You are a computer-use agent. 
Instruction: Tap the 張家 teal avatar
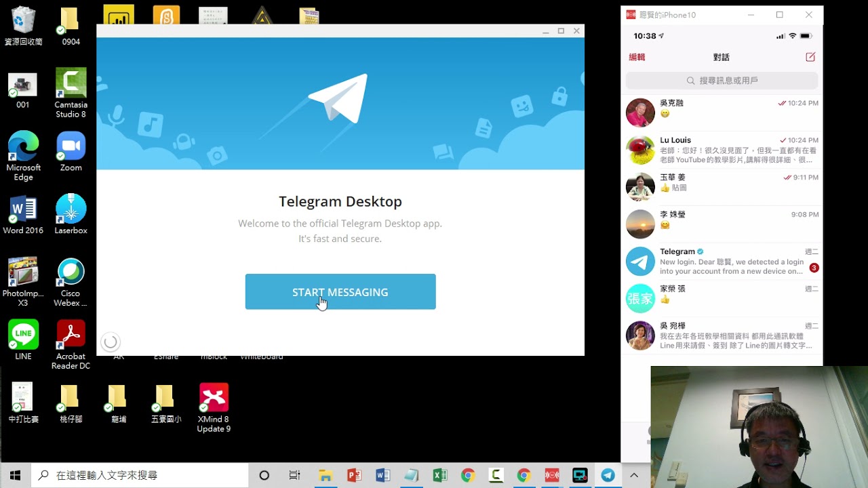point(640,299)
